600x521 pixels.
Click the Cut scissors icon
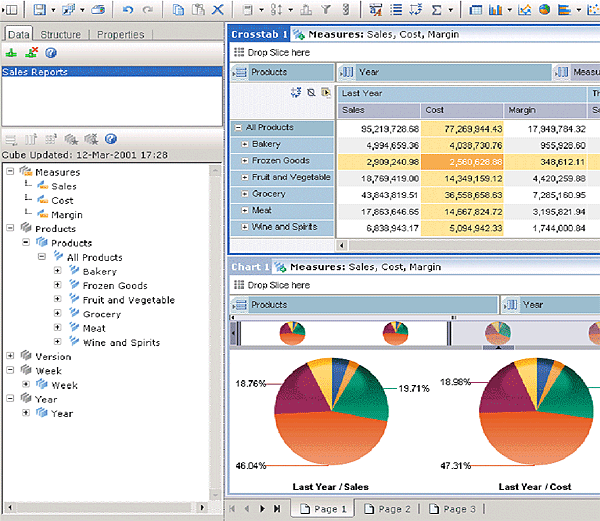218,9
